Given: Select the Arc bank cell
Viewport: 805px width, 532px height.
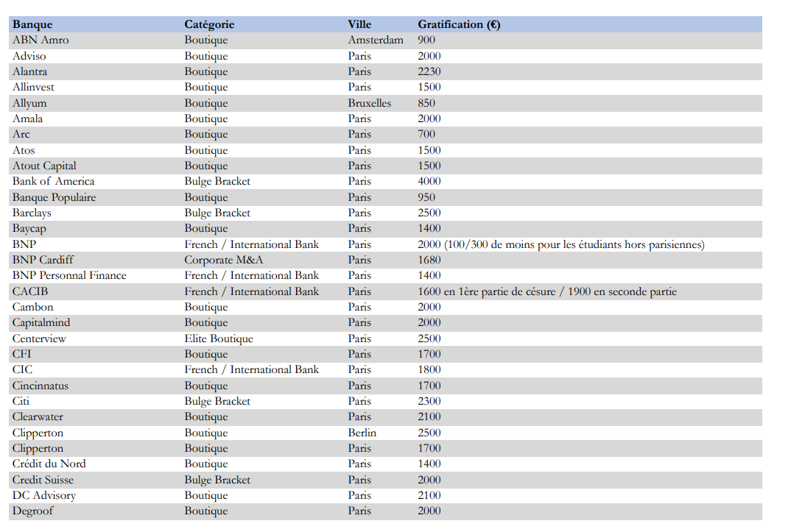Looking at the screenshot, I should (21, 135).
